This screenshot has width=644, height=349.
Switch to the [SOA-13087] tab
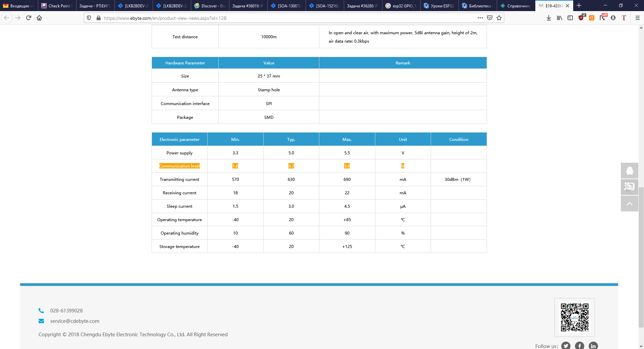[286, 6]
